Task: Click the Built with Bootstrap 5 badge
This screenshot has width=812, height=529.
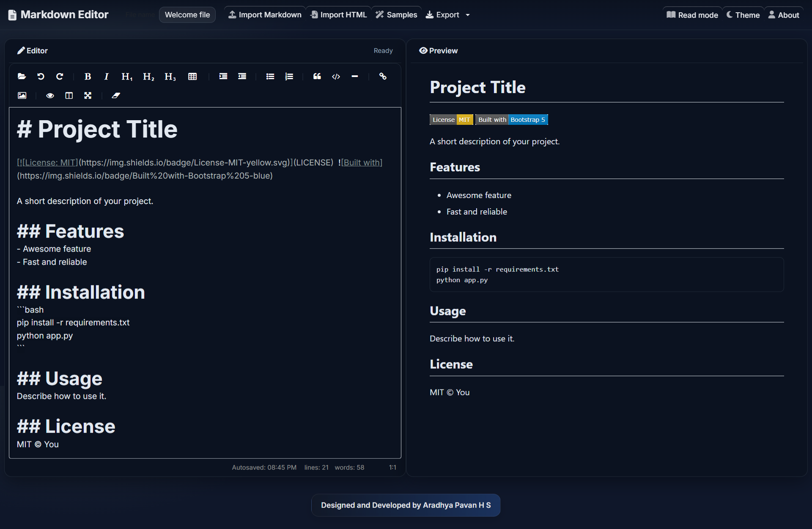Action: (x=512, y=120)
